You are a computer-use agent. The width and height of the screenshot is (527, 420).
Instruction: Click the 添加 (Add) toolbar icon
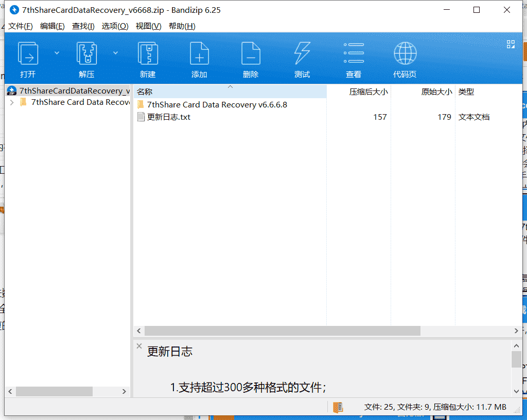pos(199,53)
